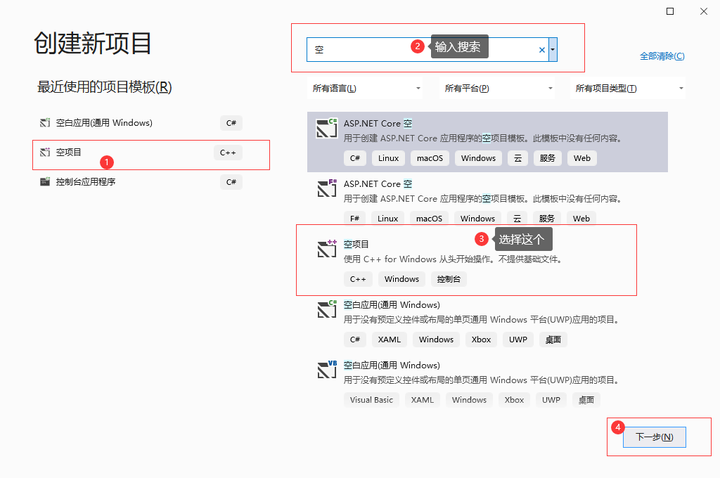Click the C# tag beside recent 空白应用
The height and width of the screenshot is (478, 720).
point(231,123)
